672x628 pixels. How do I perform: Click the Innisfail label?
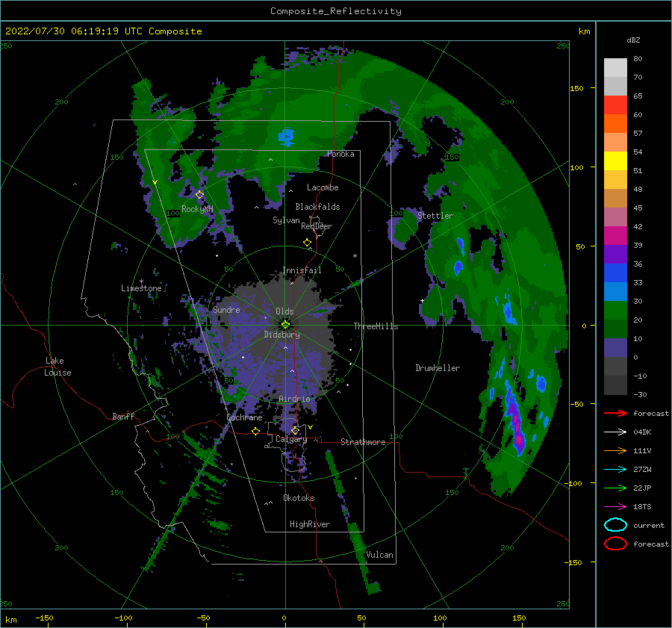click(302, 270)
